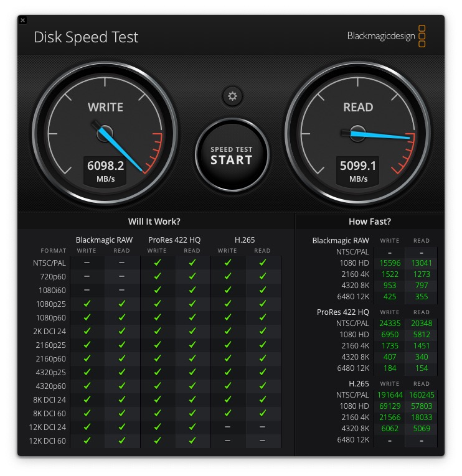Click Blackmagic RAW 4320 8K read value 797

pos(422,286)
